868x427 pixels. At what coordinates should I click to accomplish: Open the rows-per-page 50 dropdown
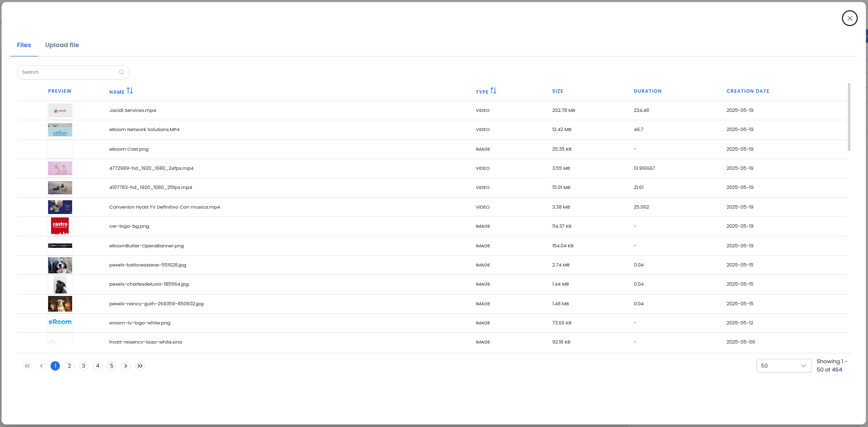point(784,366)
